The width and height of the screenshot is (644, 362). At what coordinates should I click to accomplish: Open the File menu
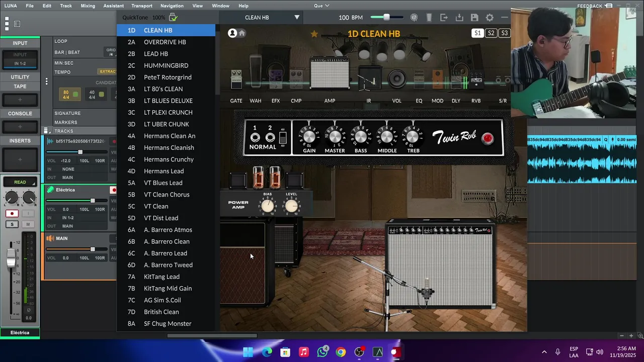tap(30, 6)
